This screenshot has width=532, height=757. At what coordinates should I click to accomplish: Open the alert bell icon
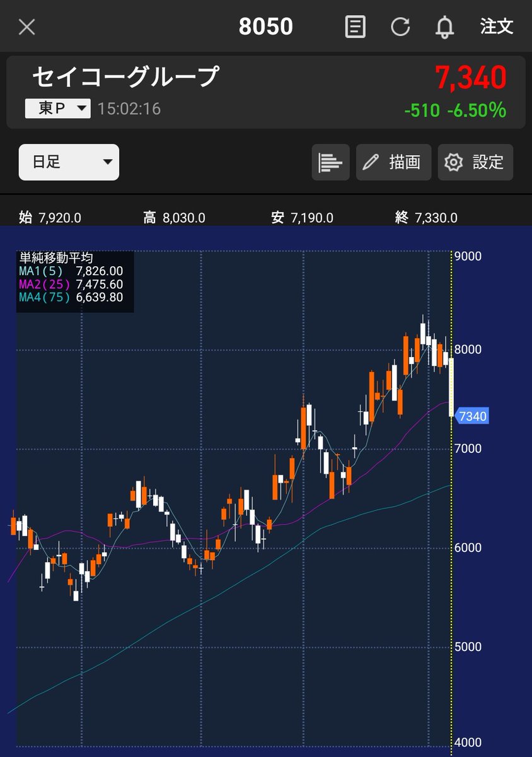tap(445, 26)
